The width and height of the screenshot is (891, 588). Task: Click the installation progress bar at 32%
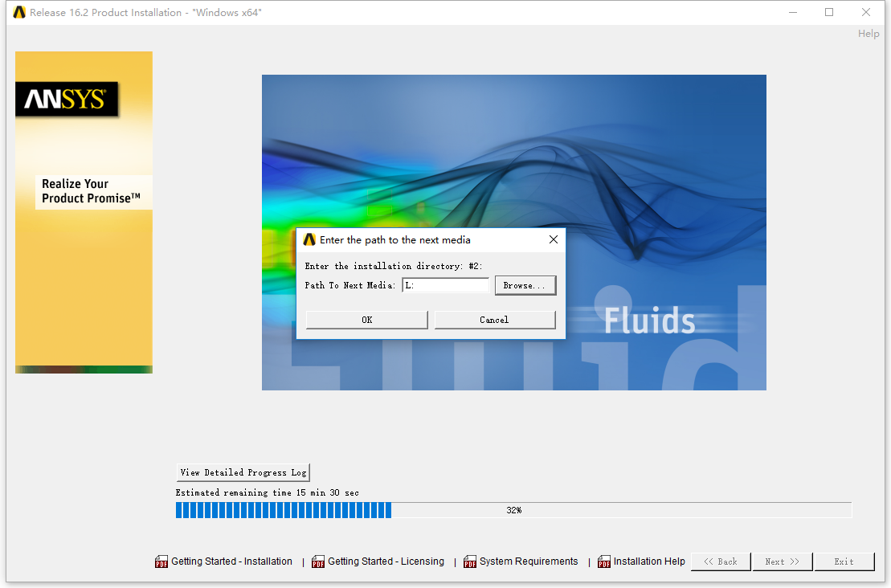point(513,510)
